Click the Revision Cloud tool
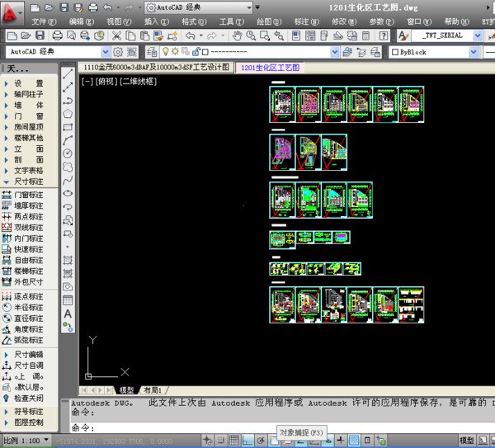 click(x=68, y=167)
